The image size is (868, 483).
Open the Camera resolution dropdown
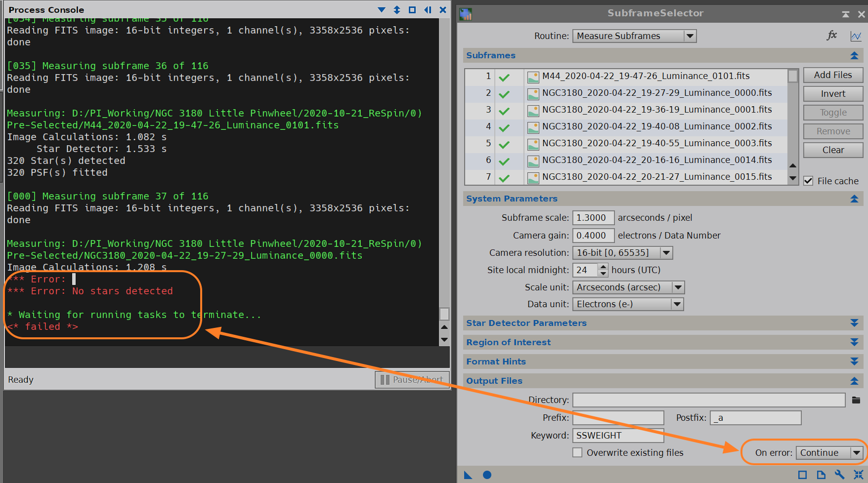click(x=622, y=253)
